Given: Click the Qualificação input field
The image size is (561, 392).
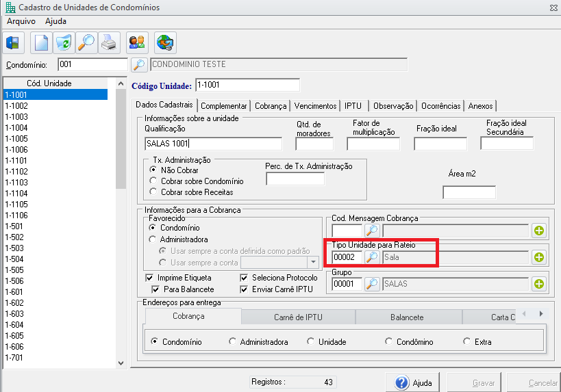Looking at the screenshot, I should point(214,144).
